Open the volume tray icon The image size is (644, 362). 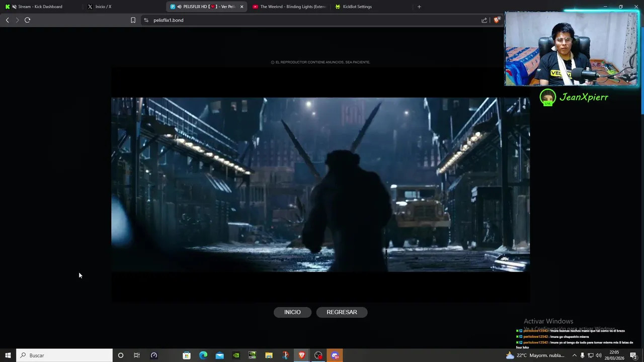599,355
